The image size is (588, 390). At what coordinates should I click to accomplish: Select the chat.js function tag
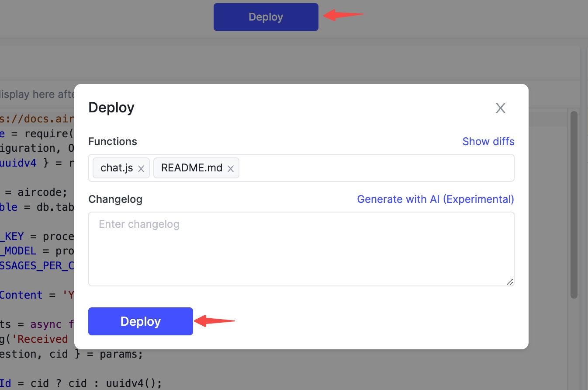[x=117, y=168]
